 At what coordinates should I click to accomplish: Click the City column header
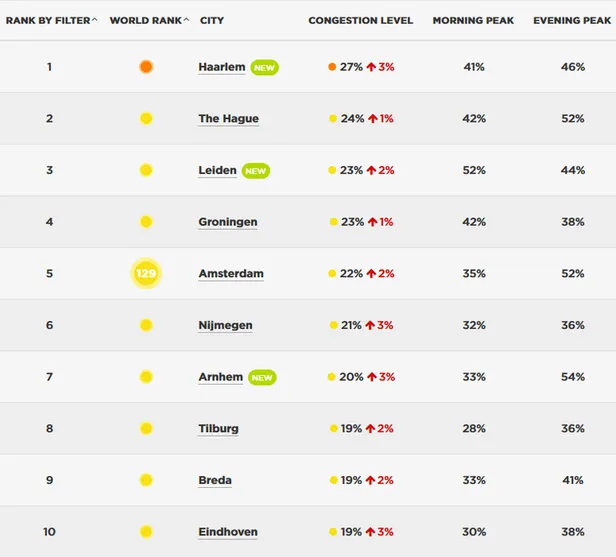pos(212,21)
